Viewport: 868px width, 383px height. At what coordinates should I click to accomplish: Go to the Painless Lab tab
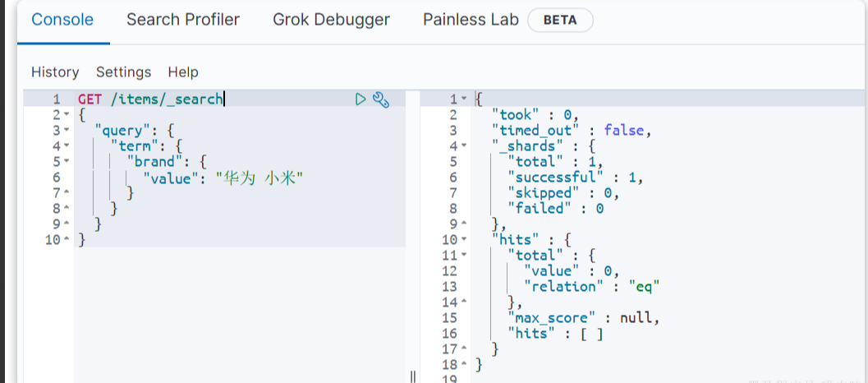471,20
